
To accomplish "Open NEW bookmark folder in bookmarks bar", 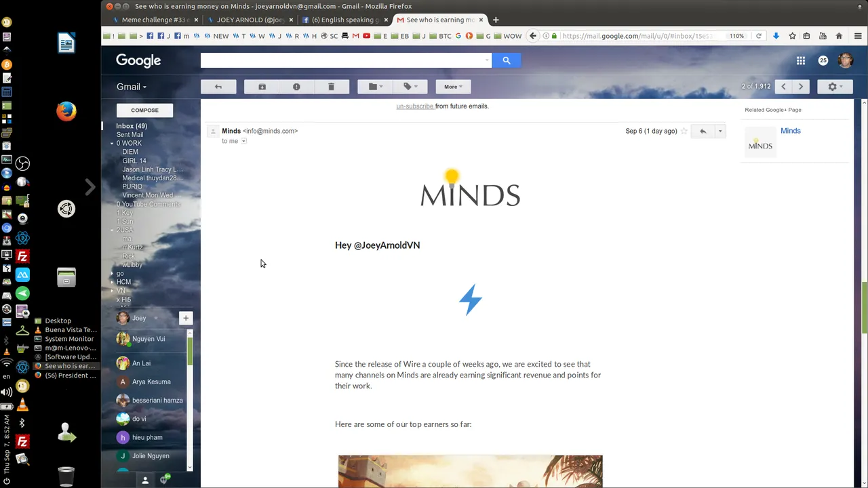I will click(217, 36).
